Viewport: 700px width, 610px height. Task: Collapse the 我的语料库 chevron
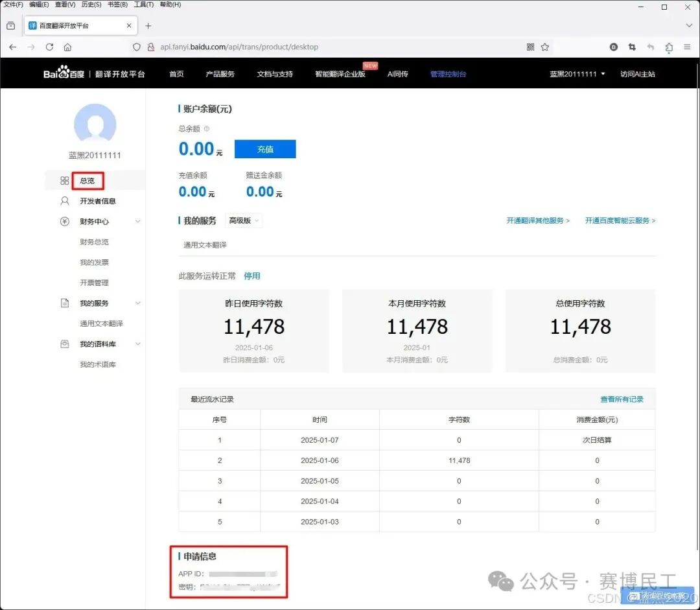point(138,344)
